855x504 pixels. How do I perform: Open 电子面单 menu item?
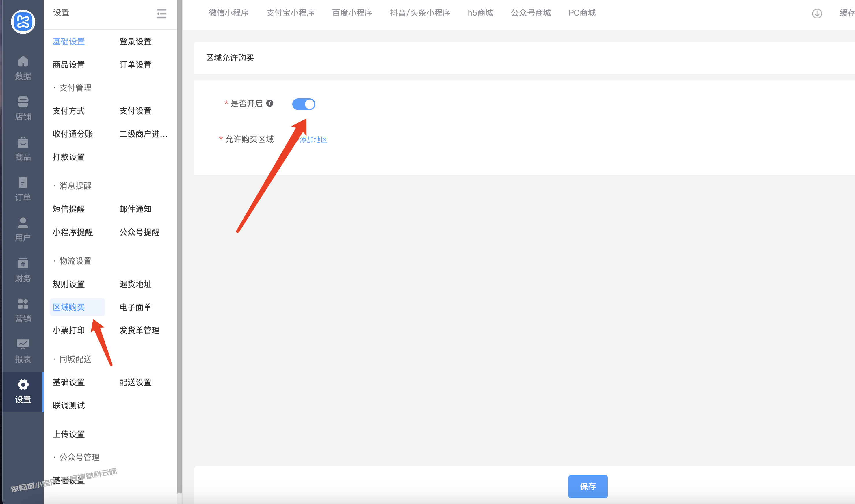point(135,307)
